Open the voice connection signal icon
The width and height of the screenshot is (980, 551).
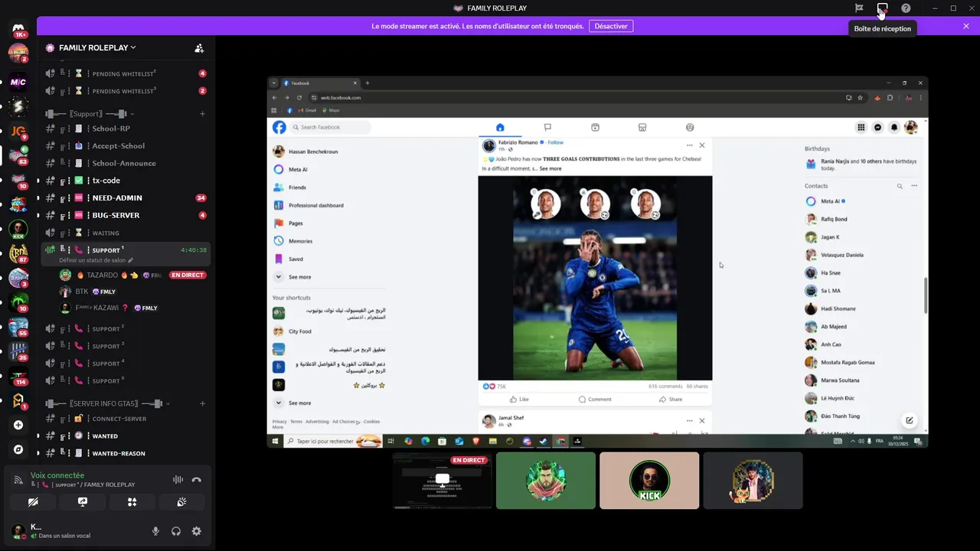[x=18, y=480]
